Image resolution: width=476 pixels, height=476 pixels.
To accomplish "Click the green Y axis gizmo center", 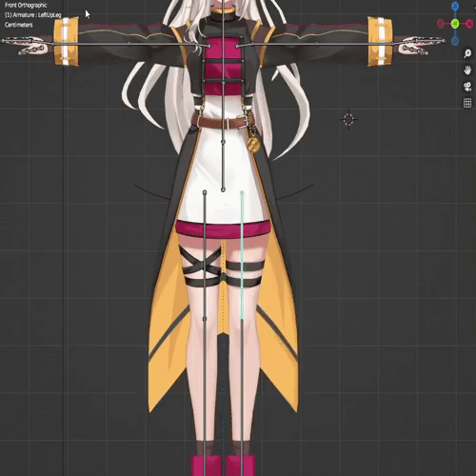I will click(x=455, y=24).
